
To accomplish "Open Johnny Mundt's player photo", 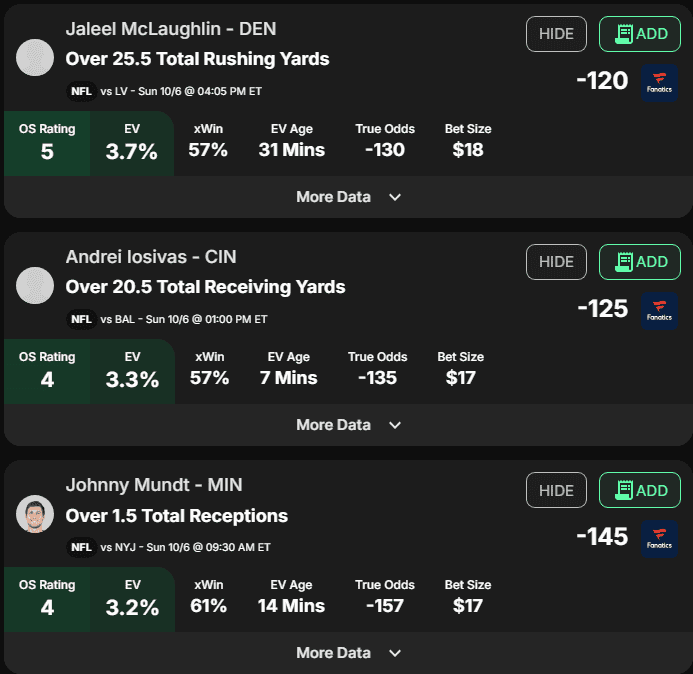I will click(x=36, y=514).
